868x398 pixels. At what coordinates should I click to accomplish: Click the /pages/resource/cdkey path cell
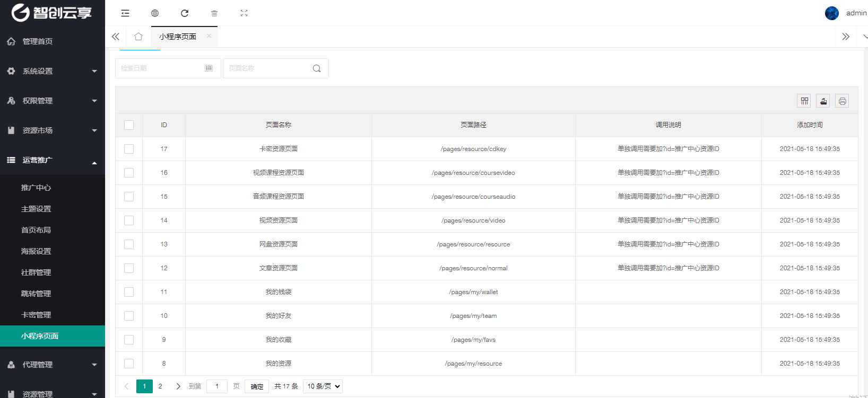coord(473,149)
